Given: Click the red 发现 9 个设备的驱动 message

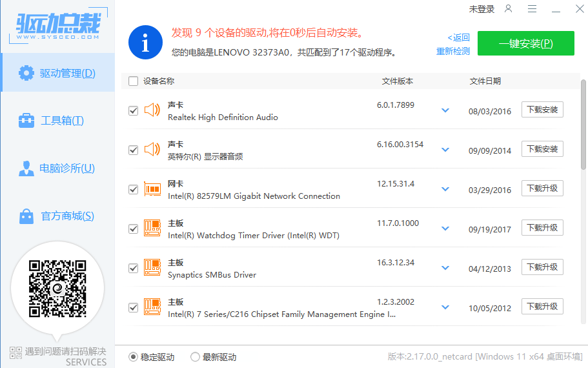Looking at the screenshot, I should [268, 33].
